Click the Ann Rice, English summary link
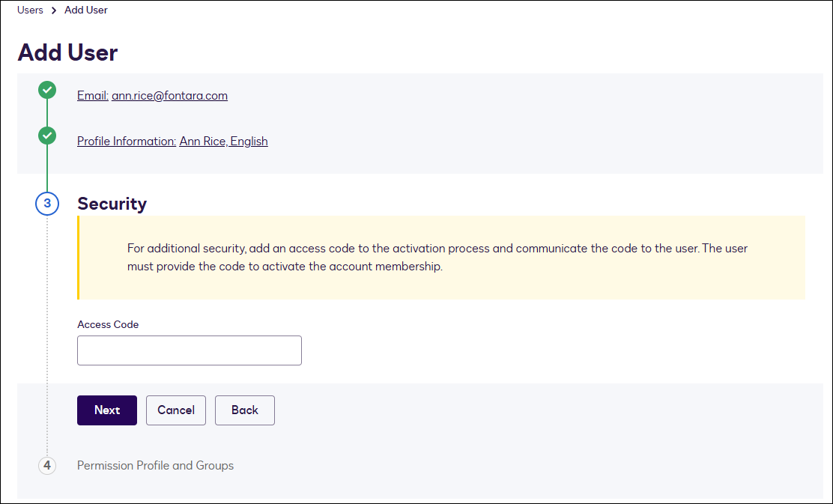This screenshot has width=833, height=504. tap(224, 142)
